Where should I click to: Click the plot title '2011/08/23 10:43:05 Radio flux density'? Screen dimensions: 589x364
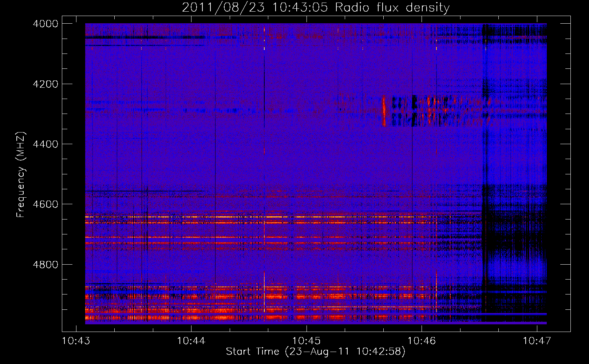coord(316,7)
